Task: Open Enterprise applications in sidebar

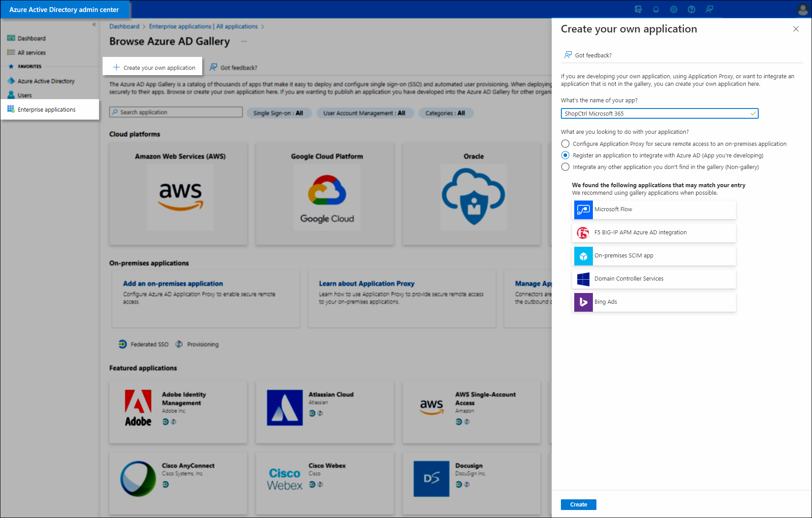Action: (46, 109)
